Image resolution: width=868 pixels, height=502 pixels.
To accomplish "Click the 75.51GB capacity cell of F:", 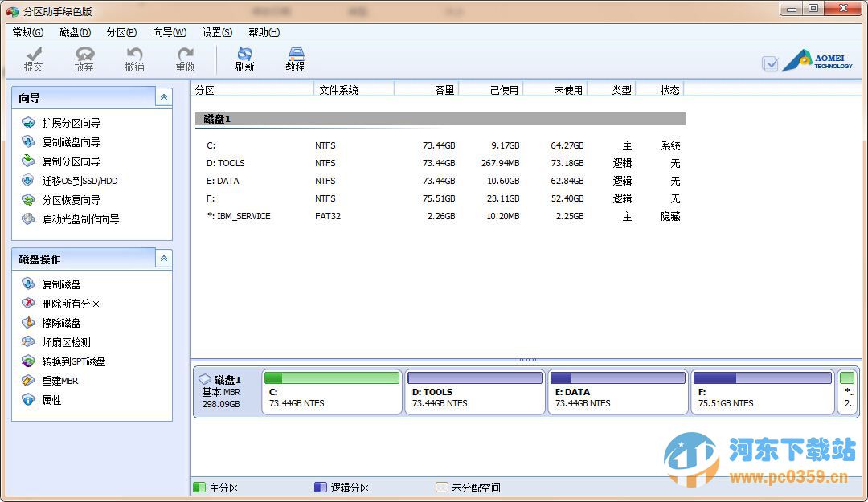I will [439, 198].
